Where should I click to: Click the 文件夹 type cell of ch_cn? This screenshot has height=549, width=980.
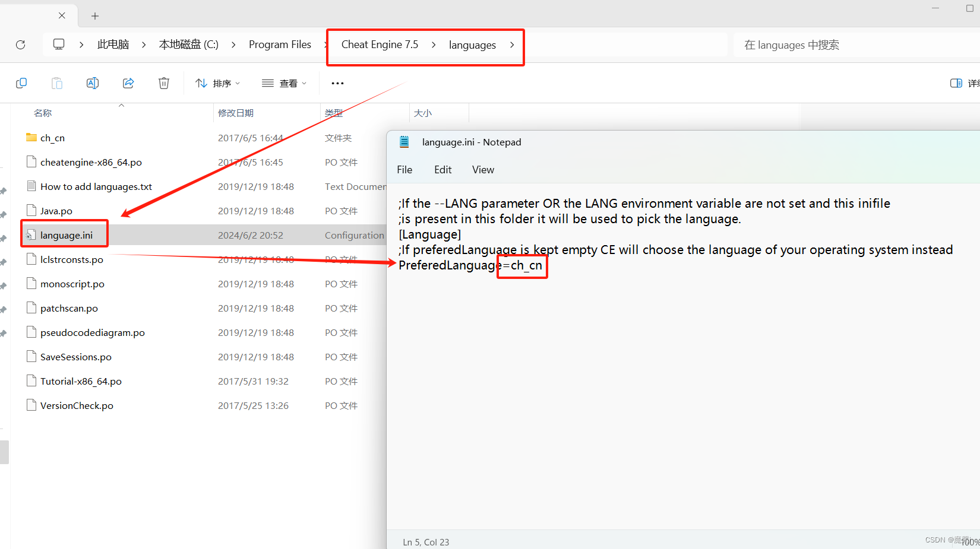(339, 138)
